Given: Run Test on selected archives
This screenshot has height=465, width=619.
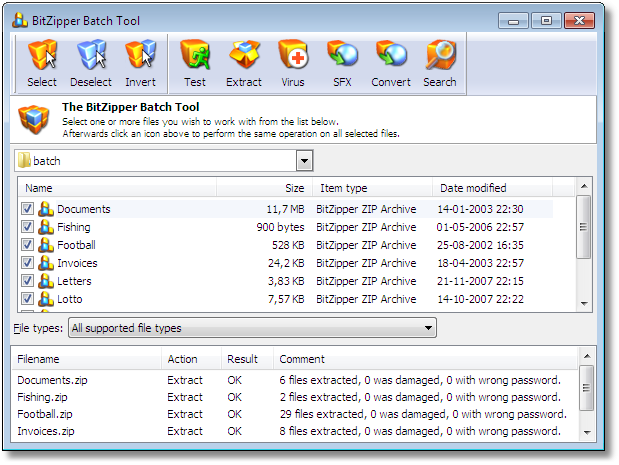Looking at the screenshot, I should point(194,63).
